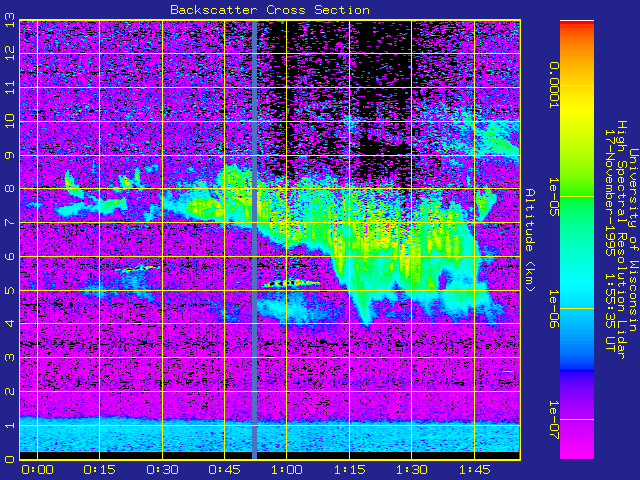This screenshot has height=480, width=640.
Task: Click the altitude tick label "9"
Action: click(9, 155)
